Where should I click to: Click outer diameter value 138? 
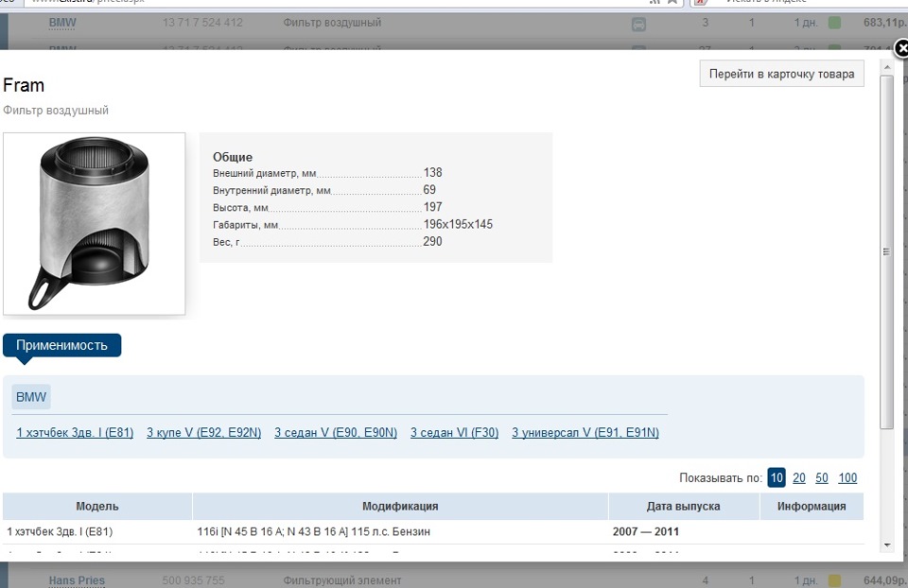(432, 172)
